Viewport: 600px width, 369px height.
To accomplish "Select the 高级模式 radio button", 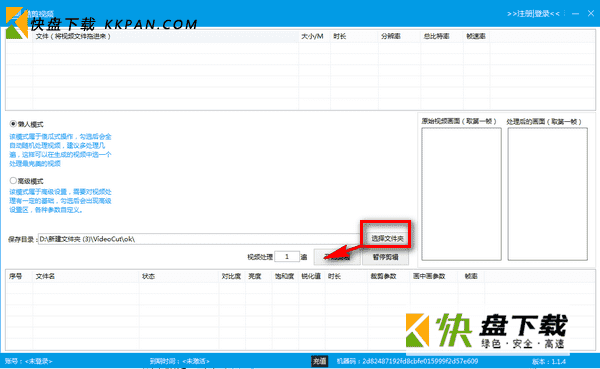I will pos(13,180).
